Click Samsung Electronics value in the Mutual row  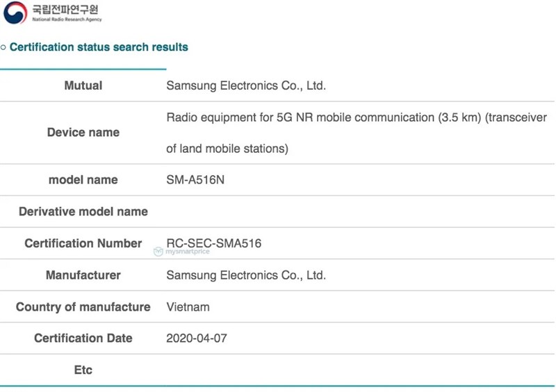[x=246, y=86]
